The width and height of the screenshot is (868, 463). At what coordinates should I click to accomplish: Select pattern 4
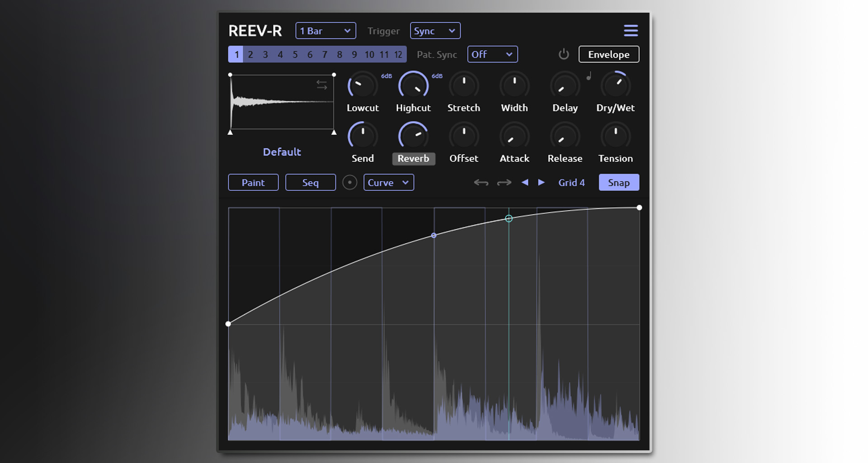[x=280, y=54]
